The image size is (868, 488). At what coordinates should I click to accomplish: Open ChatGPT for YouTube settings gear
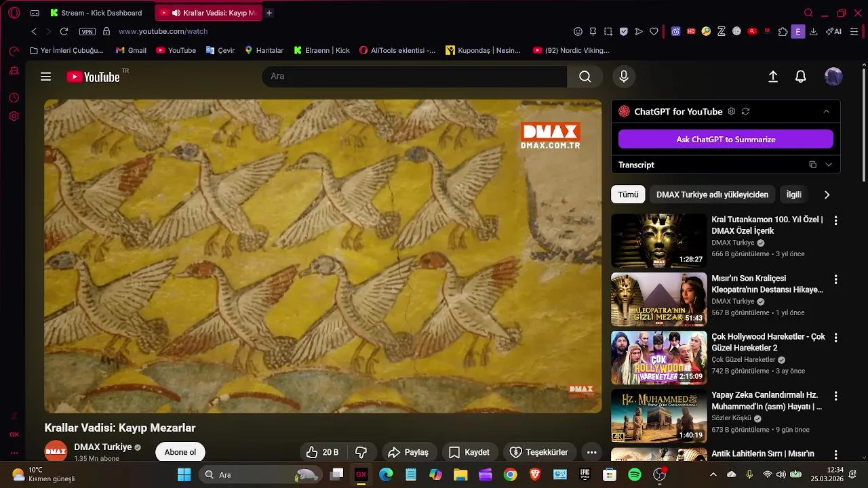(731, 111)
